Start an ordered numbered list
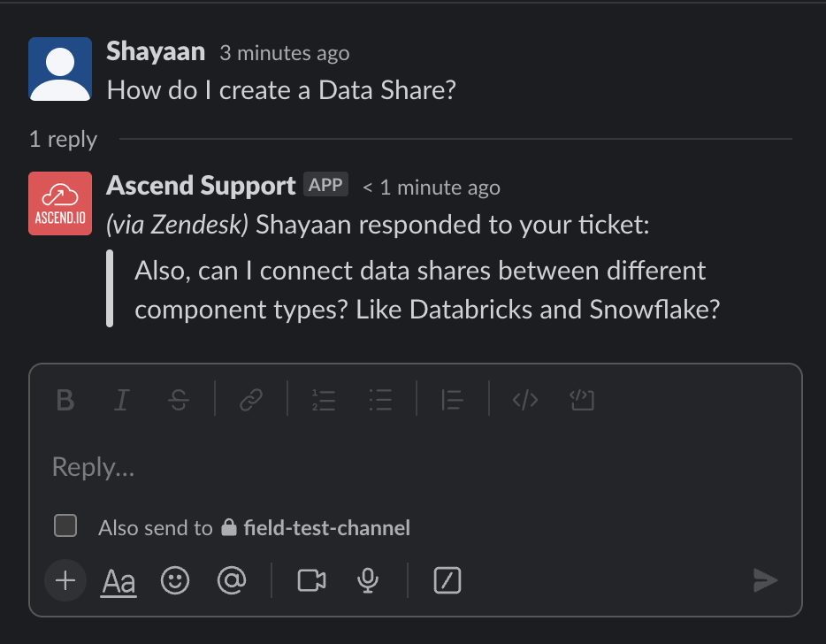 point(324,400)
